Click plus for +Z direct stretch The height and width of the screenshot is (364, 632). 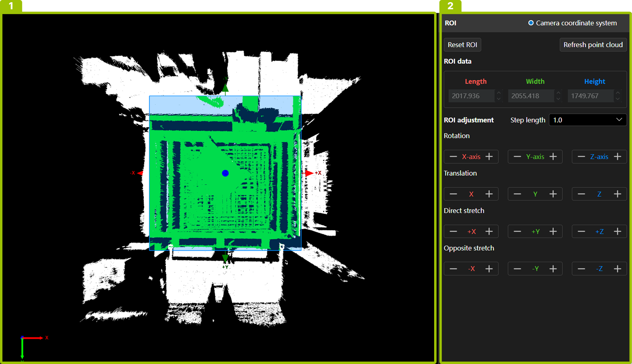pyautogui.click(x=618, y=231)
